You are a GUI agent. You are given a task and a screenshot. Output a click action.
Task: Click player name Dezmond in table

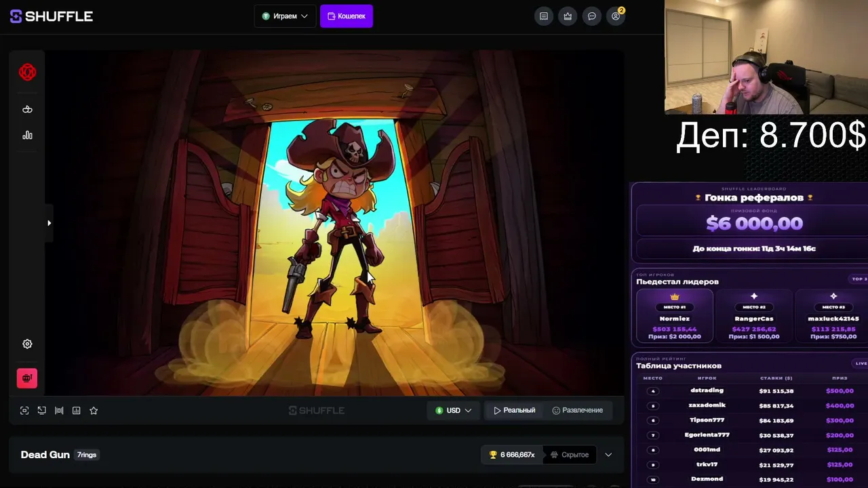pyautogui.click(x=707, y=479)
